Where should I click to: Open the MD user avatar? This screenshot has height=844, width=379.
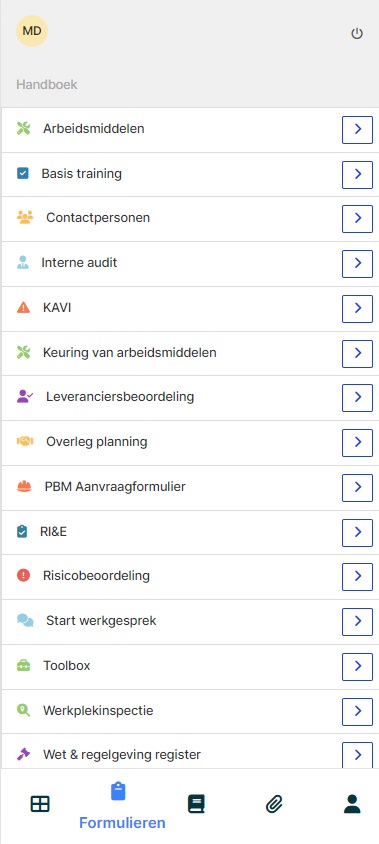[x=32, y=31]
